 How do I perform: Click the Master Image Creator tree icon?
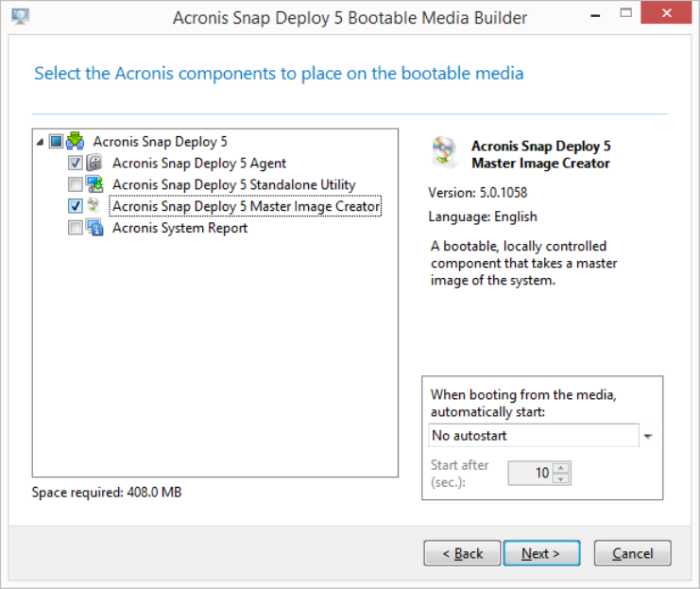point(94,205)
